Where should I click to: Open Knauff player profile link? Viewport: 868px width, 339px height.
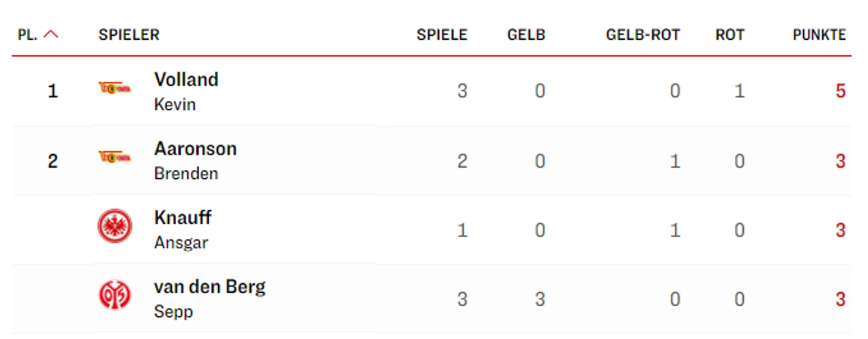pyautogui.click(x=183, y=218)
